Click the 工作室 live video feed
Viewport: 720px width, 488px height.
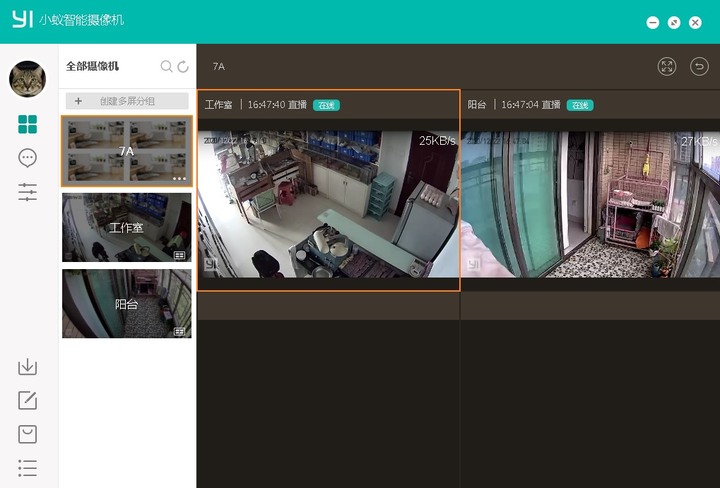tap(329, 204)
